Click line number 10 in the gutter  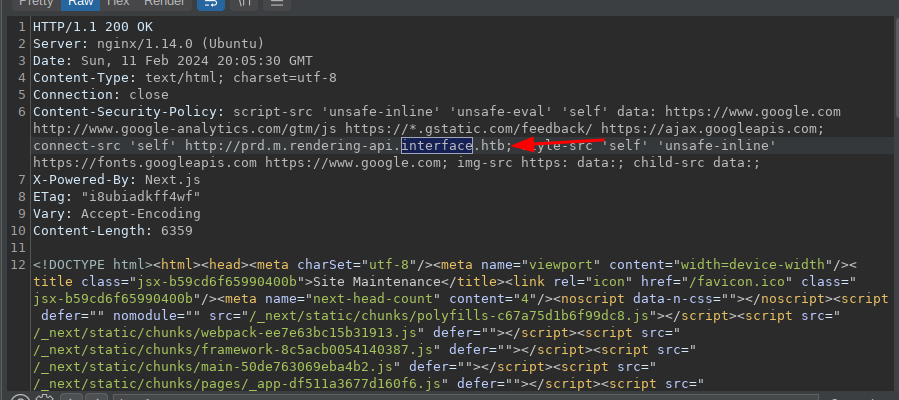pos(18,231)
